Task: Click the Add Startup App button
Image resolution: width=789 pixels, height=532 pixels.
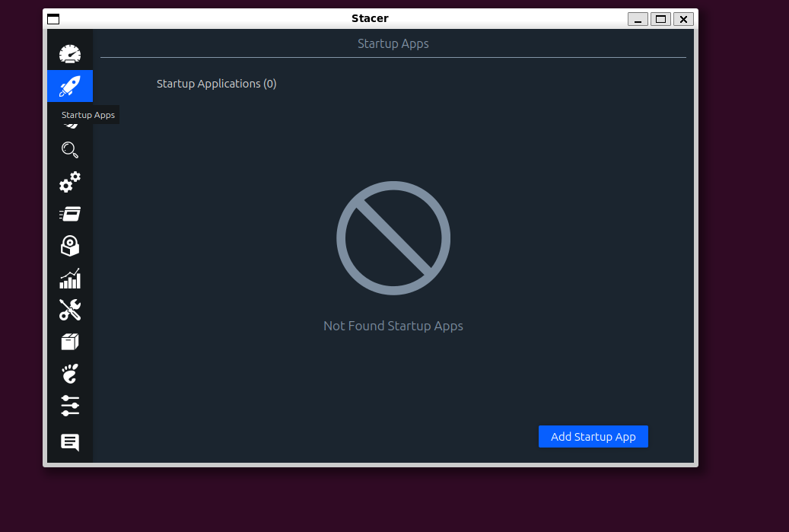Action: pyautogui.click(x=593, y=436)
